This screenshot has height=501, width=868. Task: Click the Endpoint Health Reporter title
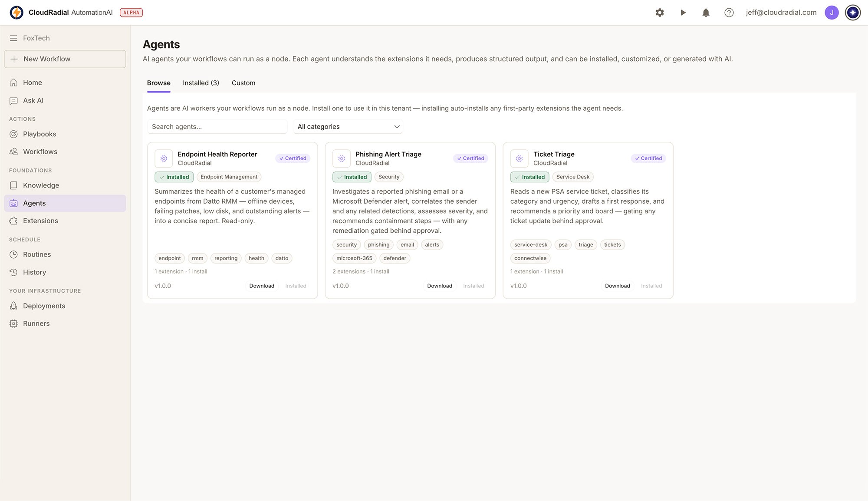tap(217, 154)
